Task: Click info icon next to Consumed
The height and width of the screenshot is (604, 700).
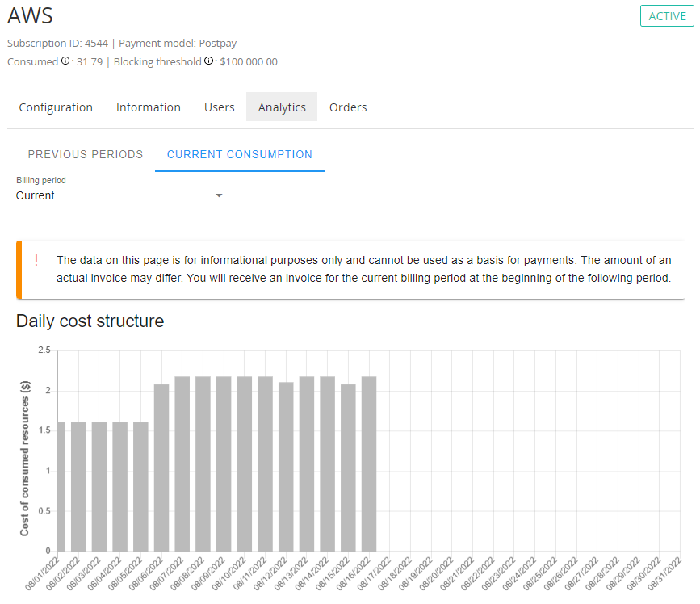Action: 65,61
